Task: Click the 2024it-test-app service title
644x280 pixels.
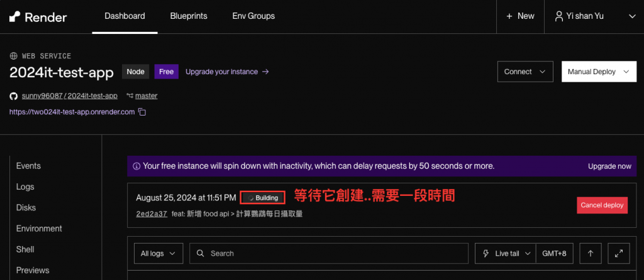Action: tap(62, 73)
